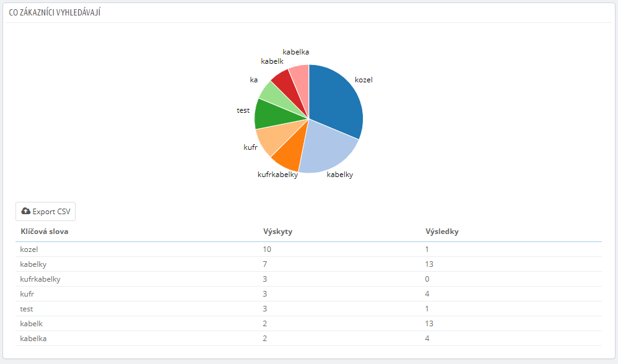Click the occurrences value 3 in the test row

(x=265, y=309)
